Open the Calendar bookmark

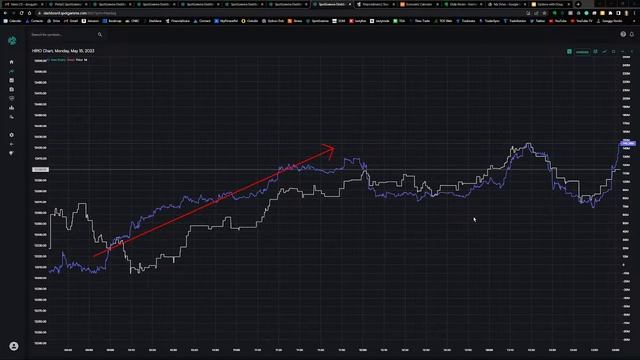tap(12, 21)
